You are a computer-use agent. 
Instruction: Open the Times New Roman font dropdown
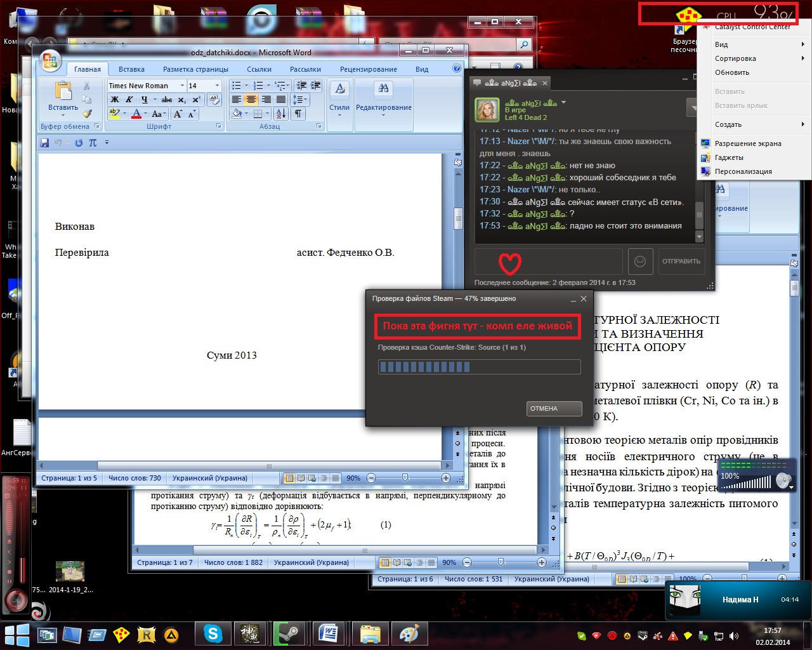click(182, 86)
